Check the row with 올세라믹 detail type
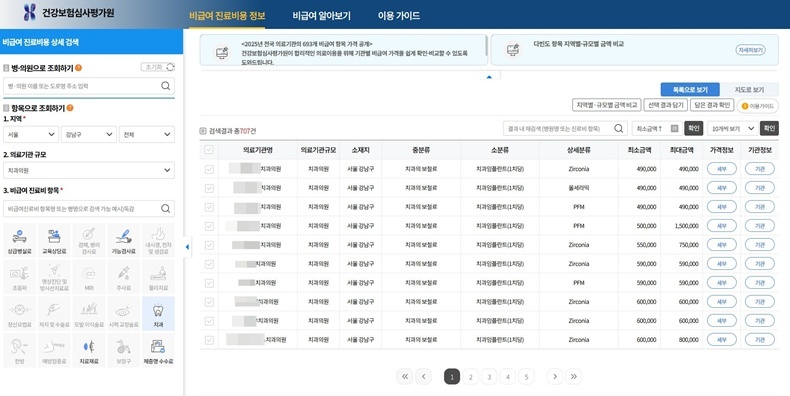The height and width of the screenshot is (396, 790). [x=209, y=188]
